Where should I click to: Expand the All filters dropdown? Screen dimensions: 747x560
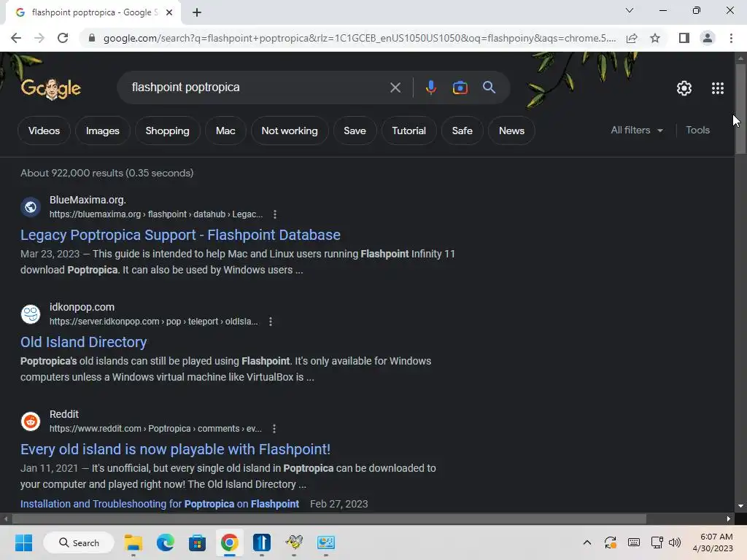click(x=637, y=130)
